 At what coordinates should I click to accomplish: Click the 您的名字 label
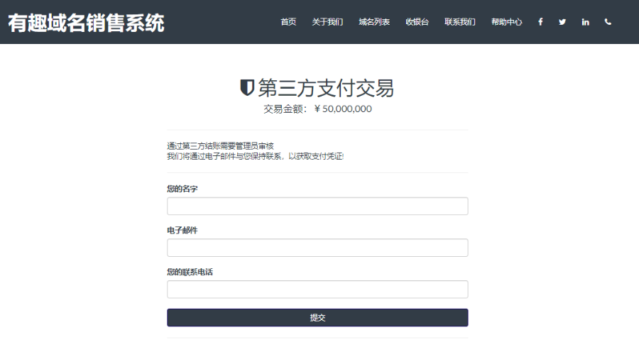(x=182, y=189)
